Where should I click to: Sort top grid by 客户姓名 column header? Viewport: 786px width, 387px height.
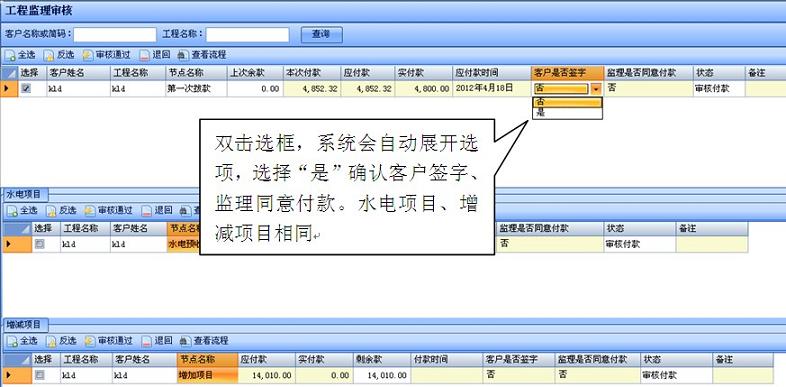coord(79,73)
